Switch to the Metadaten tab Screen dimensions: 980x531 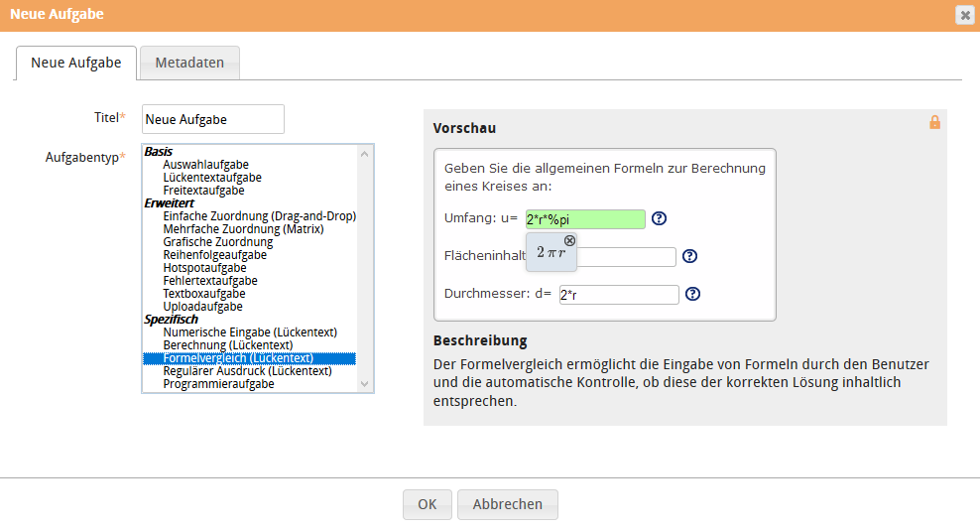tap(189, 63)
